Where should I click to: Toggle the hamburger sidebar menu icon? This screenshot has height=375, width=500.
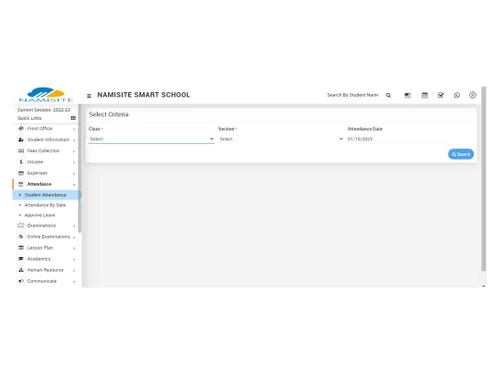click(89, 96)
